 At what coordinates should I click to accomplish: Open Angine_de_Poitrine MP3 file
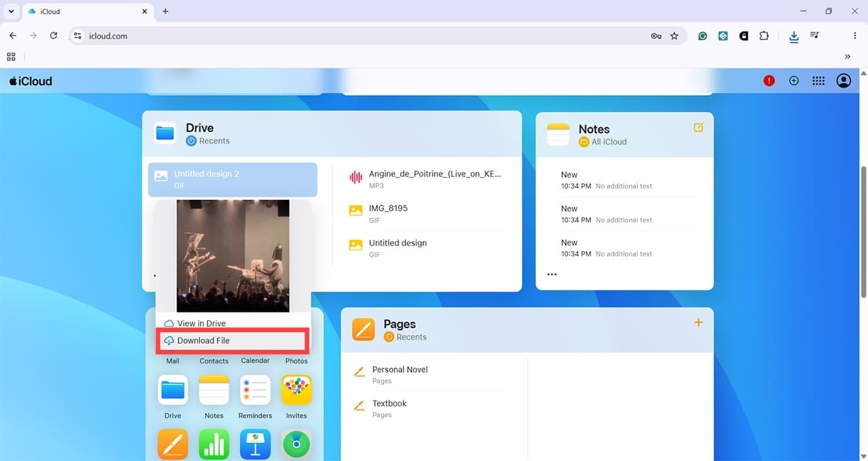tap(425, 179)
